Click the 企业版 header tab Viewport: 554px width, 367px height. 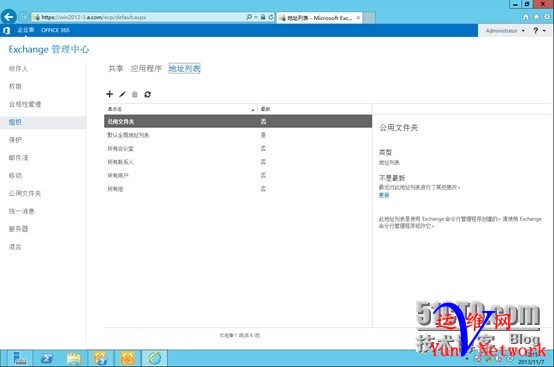pyautogui.click(x=25, y=30)
